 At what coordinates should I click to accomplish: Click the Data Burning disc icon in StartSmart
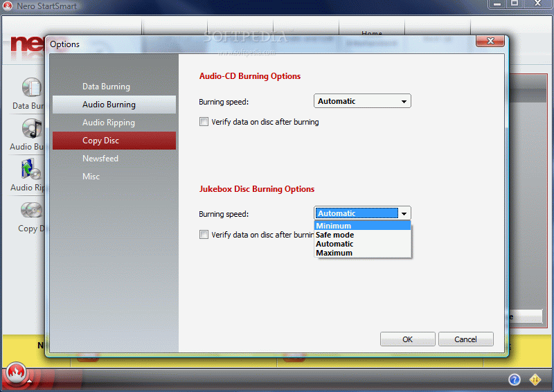click(32, 87)
